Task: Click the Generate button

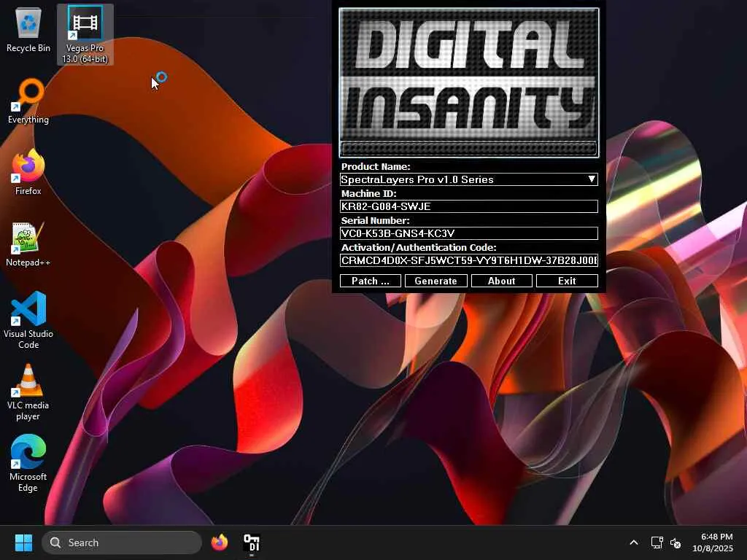Action: pyautogui.click(x=436, y=281)
